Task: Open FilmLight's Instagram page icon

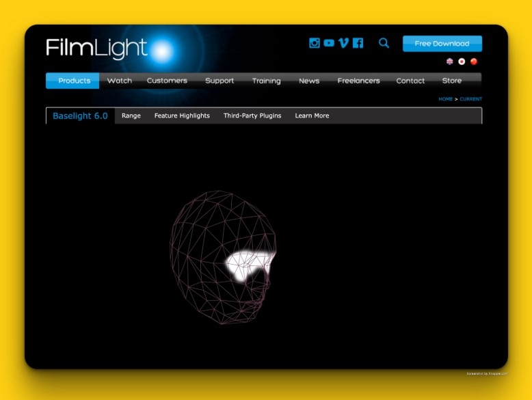Action: 315,43
